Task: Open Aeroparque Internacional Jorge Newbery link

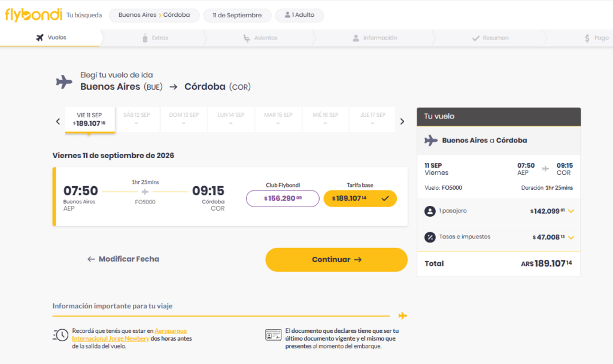Action: 129,335
